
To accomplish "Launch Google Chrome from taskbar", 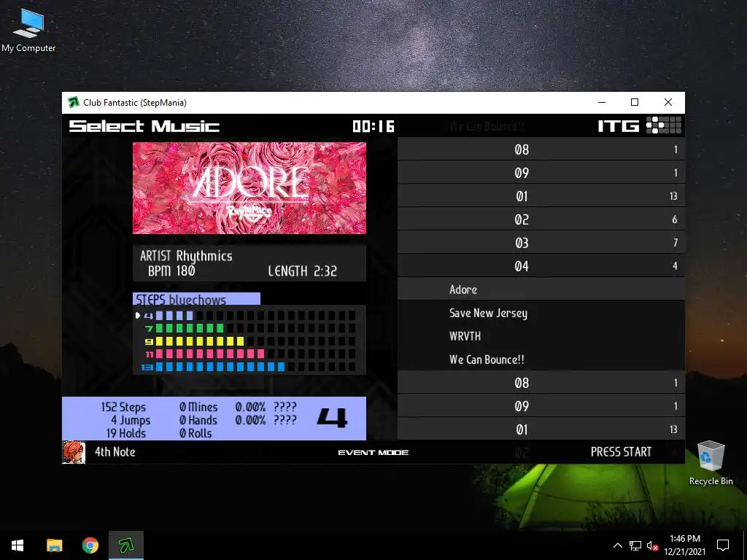I will pyautogui.click(x=90, y=545).
